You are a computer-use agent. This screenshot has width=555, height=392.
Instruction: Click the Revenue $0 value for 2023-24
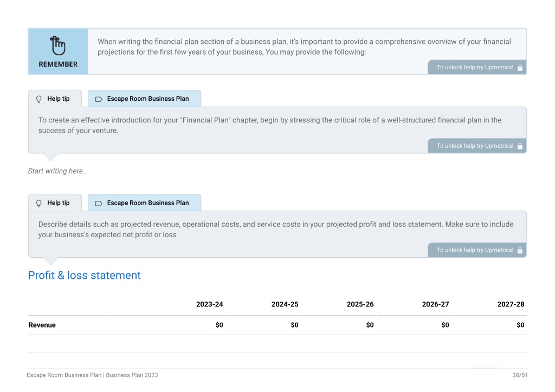pos(219,325)
